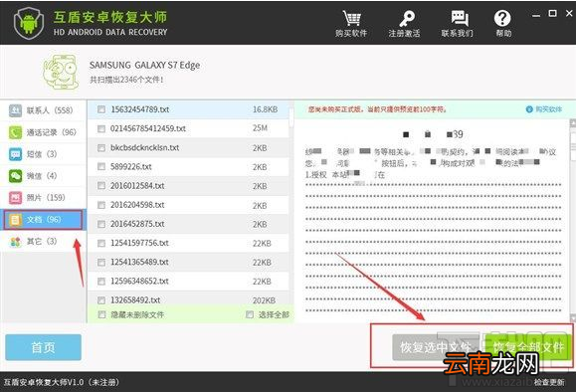Image resolution: width=576 pixels, height=392 pixels.
Task: Select the file 12541597756.txt
Action: [139, 243]
